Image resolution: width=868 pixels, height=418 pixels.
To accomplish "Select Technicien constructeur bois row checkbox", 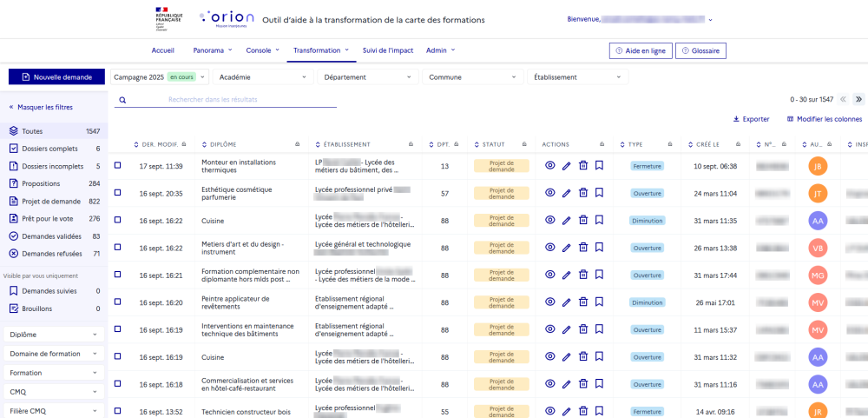I will pos(117,411).
